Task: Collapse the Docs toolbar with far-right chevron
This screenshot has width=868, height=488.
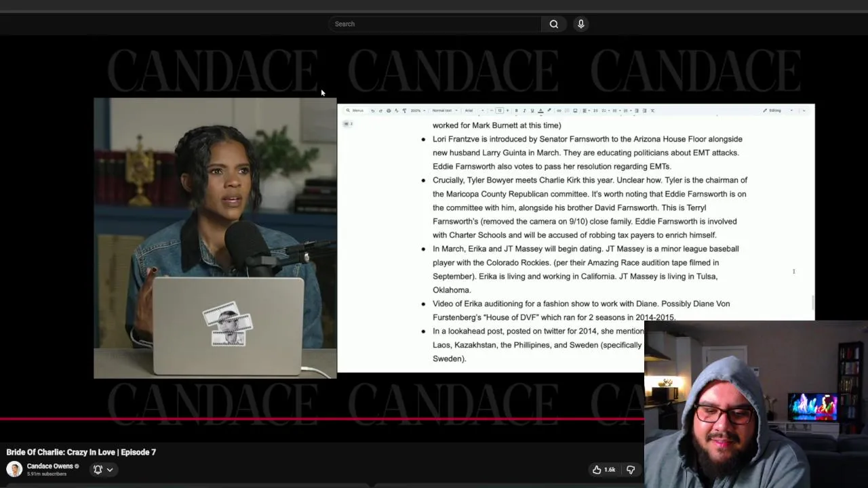Action: (804, 110)
